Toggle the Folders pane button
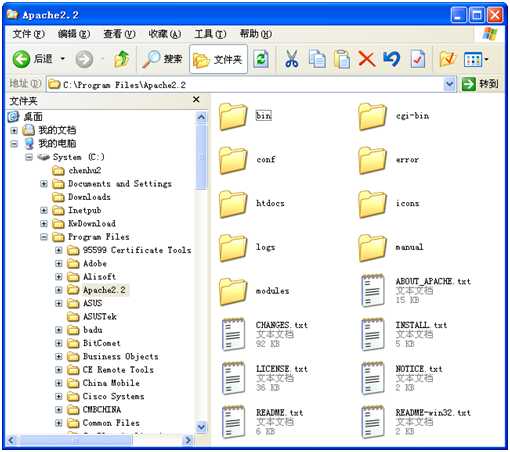The height and width of the screenshot is (452, 510). point(218,59)
